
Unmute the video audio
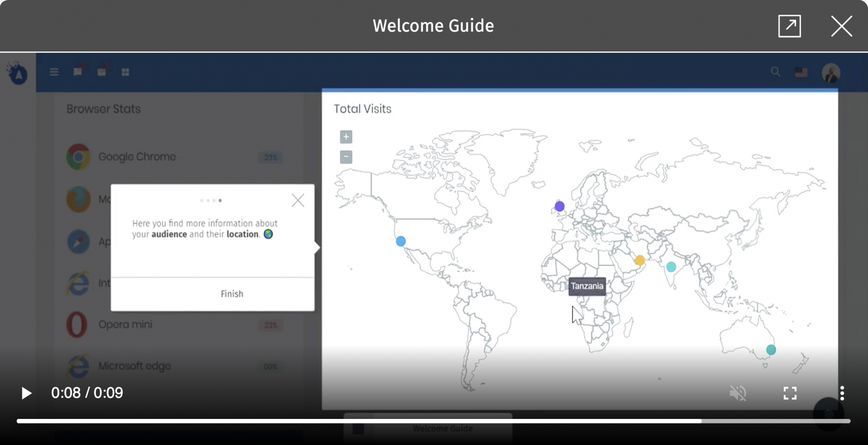point(738,393)
